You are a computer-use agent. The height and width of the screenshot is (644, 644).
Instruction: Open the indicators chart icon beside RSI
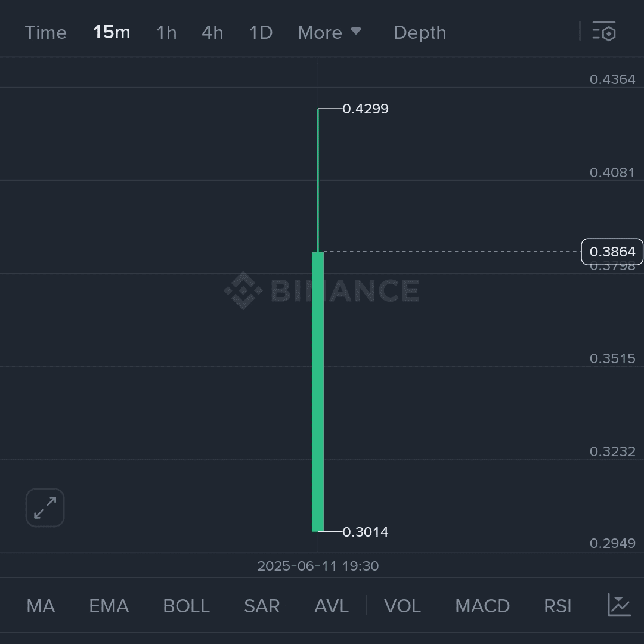[620, 605]
